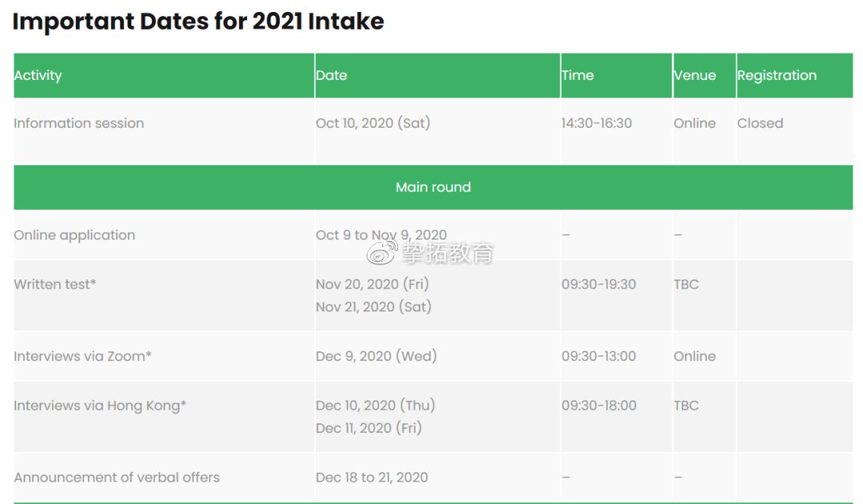Select the Interviews via Zoom entry

coord(82,356)
